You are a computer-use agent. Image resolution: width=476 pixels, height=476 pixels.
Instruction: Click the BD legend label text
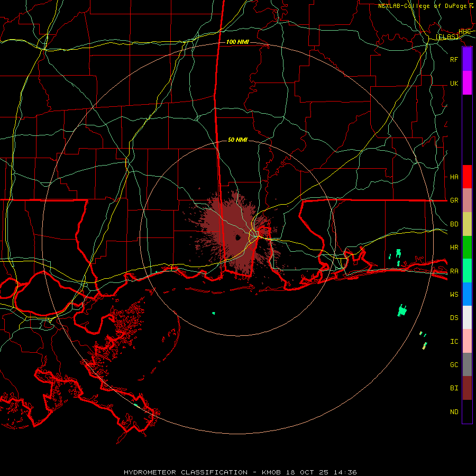(454, 224)
